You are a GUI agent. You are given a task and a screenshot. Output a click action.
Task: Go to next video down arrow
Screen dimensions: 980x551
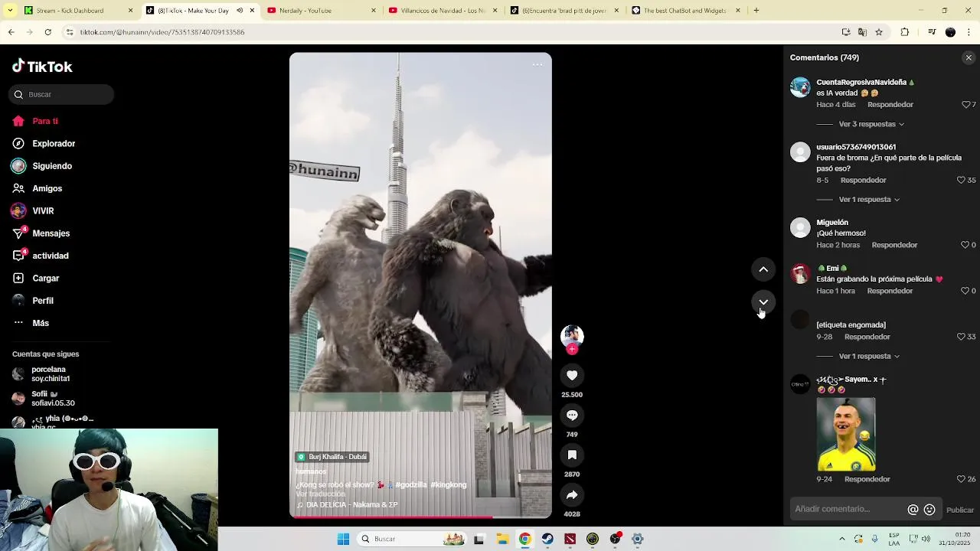pos(763,302)
